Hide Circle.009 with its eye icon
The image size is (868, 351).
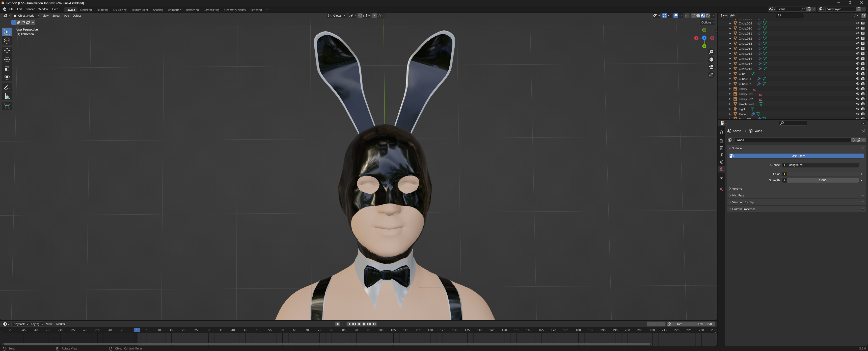click(858, 23)
